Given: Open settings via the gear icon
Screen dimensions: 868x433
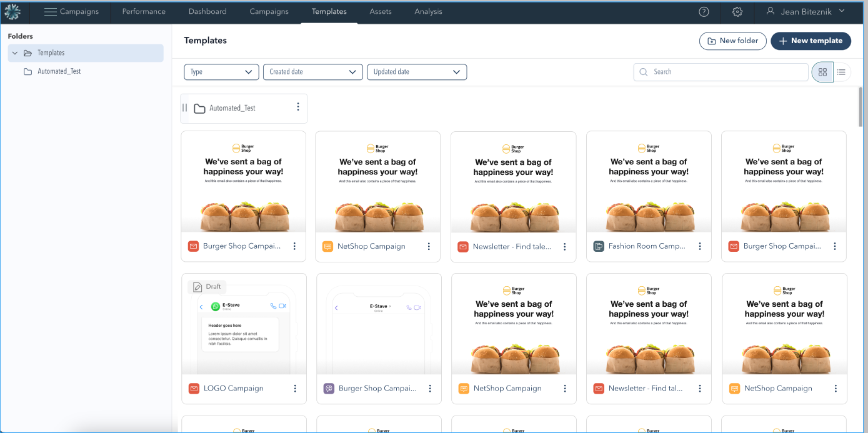Looking at the screenshot, I should click(737, 12).
